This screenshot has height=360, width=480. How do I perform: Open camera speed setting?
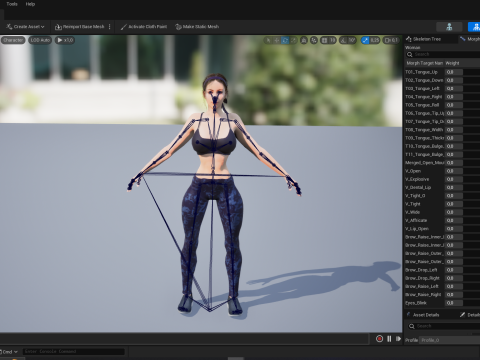[x=391, y=40]
